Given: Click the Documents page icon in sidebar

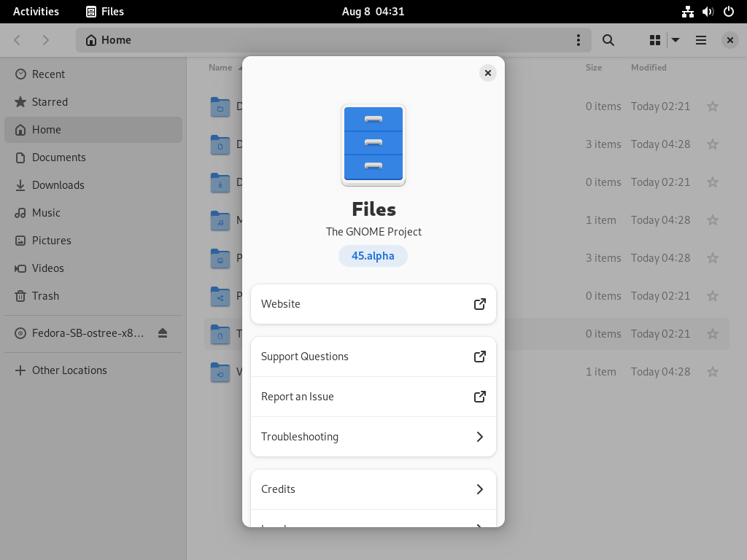Looking at the screenshot, I should click(x=20, y=157).
